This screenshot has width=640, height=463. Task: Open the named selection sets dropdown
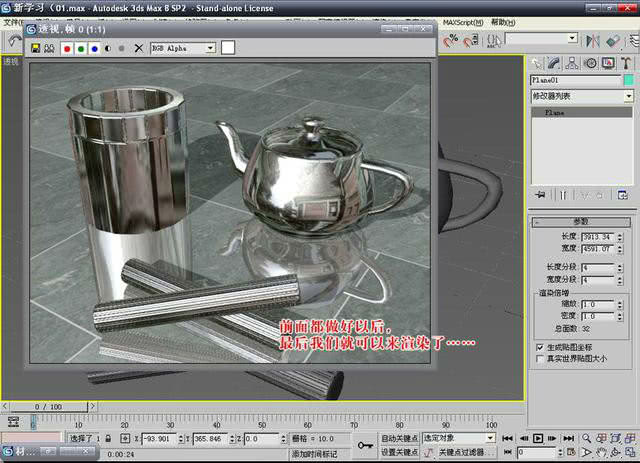[x=542, y=38]
